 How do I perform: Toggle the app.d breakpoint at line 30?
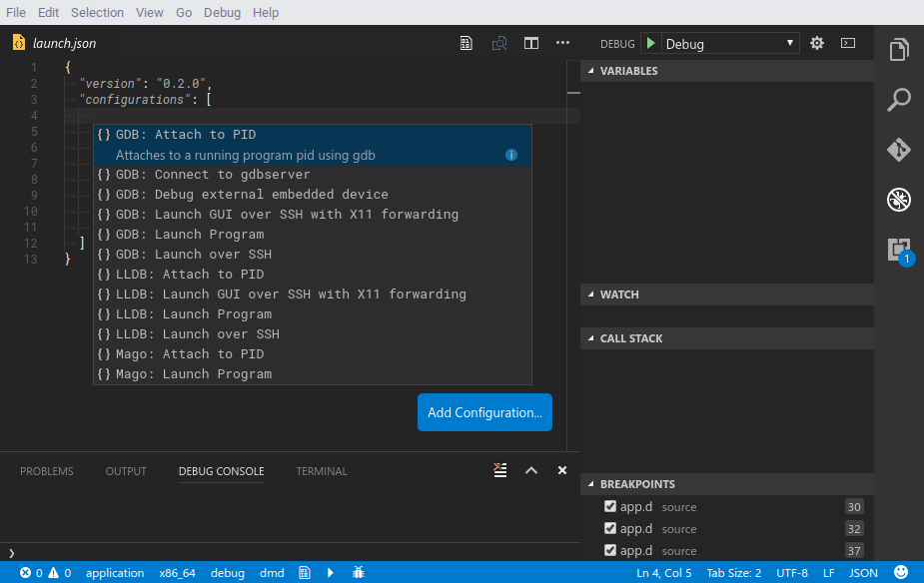click(609, 506)
